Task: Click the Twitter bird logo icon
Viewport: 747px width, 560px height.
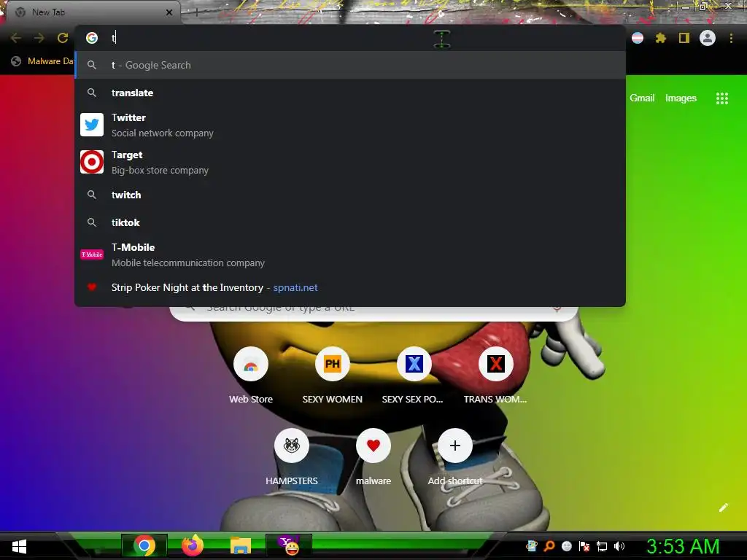Action: point(92,125)
